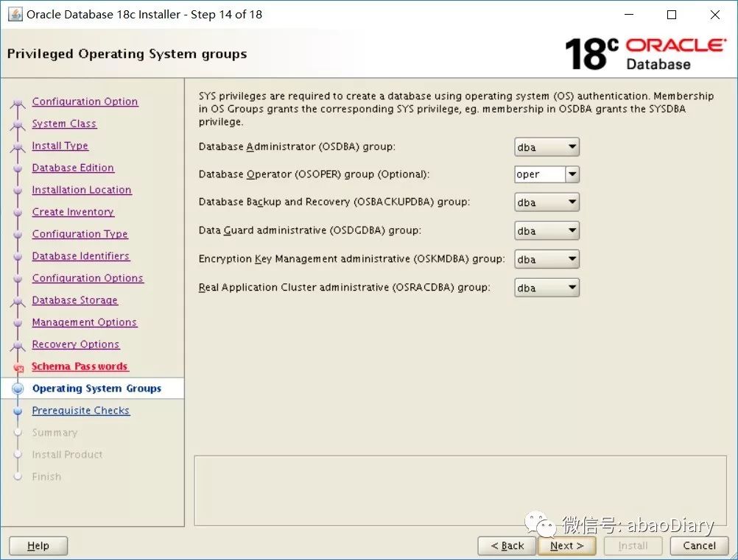Image resolution: width=738 pixels, height=560 pixels.
Task: Click the Configuration Type step bullet icon
Action: 18,235
